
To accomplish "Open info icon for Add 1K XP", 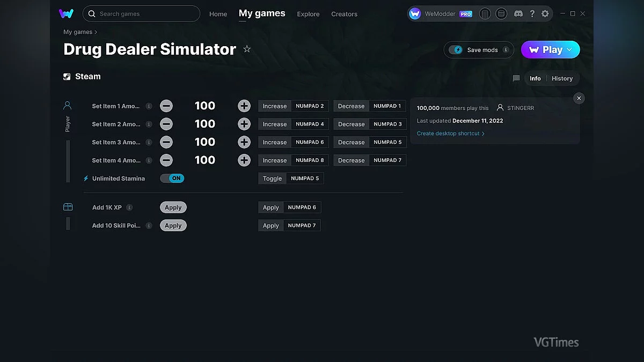I will pyautogui.click(x=129, y=208).
